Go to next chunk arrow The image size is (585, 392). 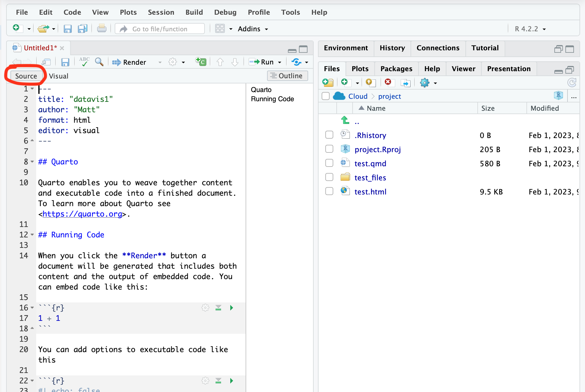(x=235, y=62)
